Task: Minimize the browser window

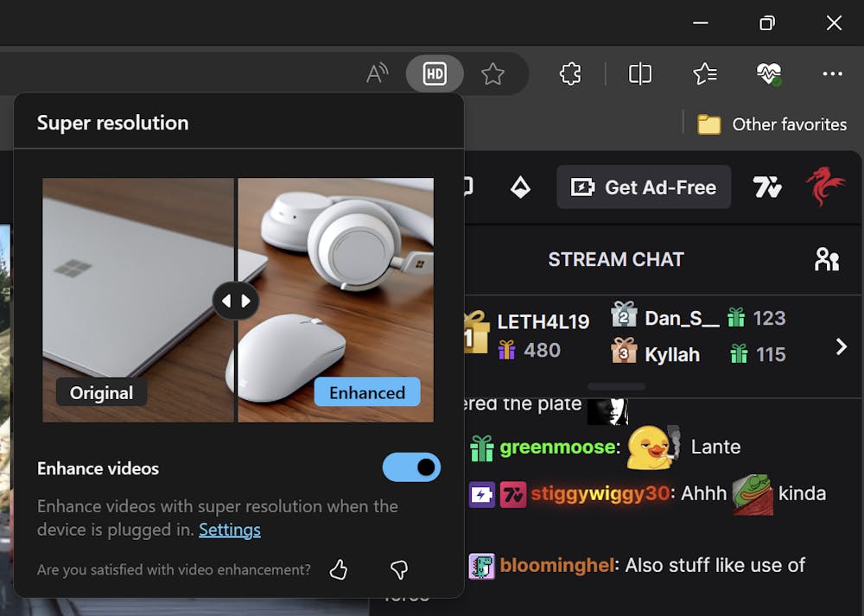Action: 701,22
